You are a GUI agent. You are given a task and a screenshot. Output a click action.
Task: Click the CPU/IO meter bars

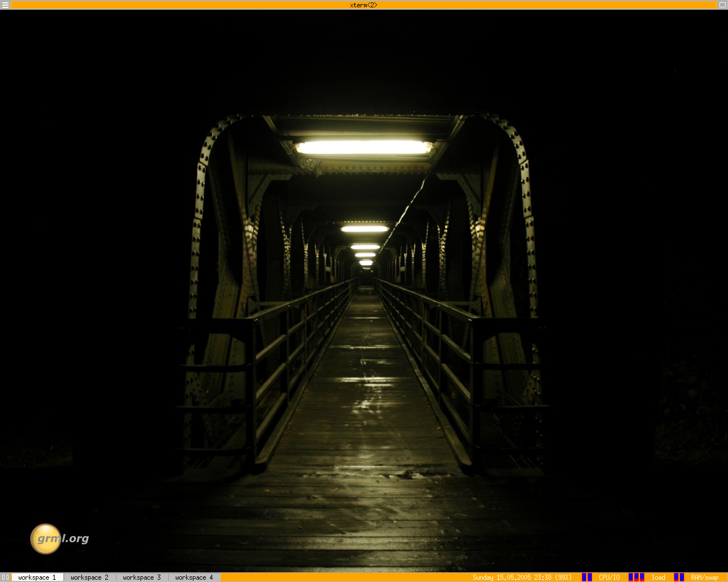pyautogui.click(x=587, y=577)
